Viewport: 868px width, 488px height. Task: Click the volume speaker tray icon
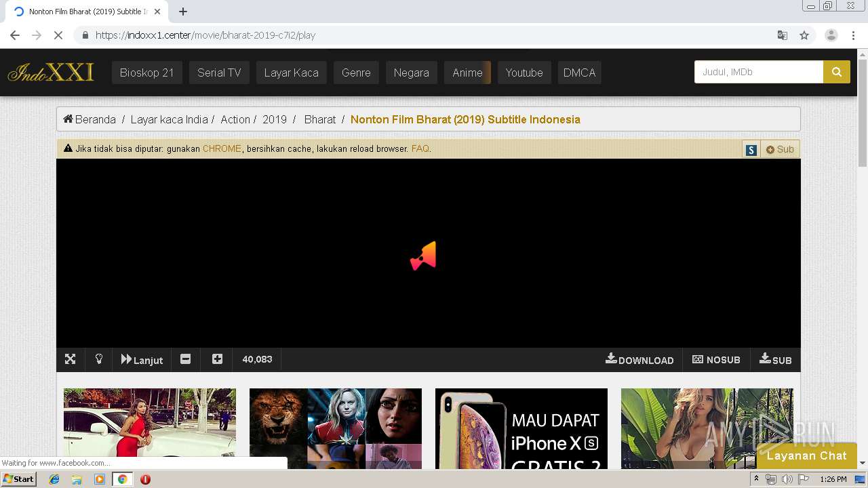click(x=787, y=479)
